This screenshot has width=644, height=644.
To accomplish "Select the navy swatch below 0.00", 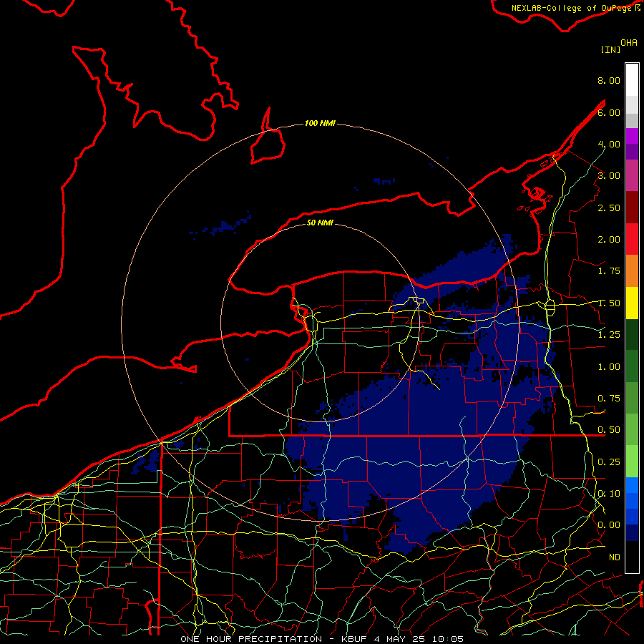I will 632,533.
